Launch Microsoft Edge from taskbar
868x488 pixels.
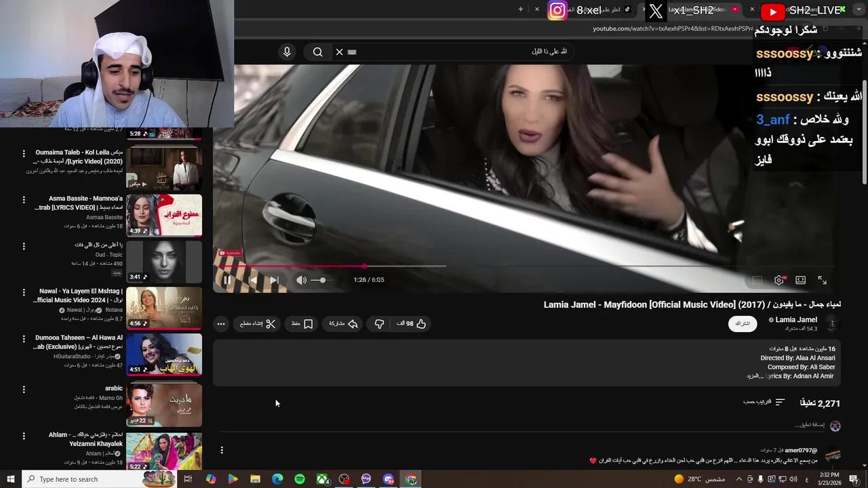click(277, 479)
